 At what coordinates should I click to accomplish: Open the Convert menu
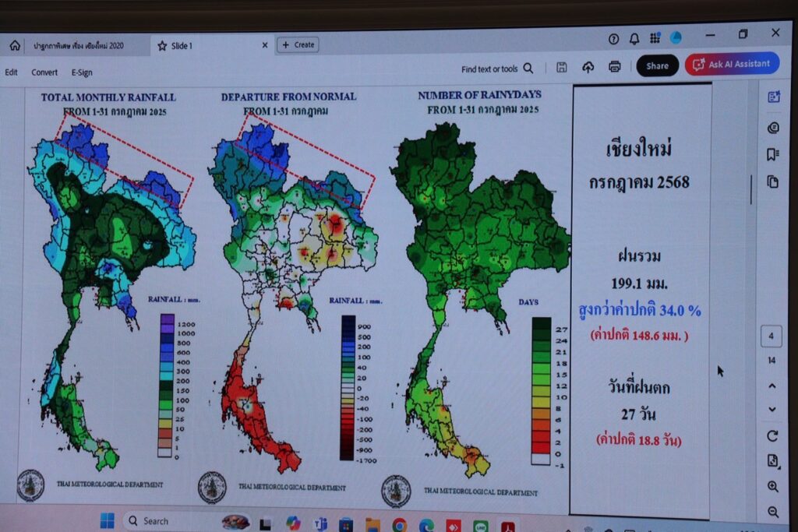coord(44,72)
